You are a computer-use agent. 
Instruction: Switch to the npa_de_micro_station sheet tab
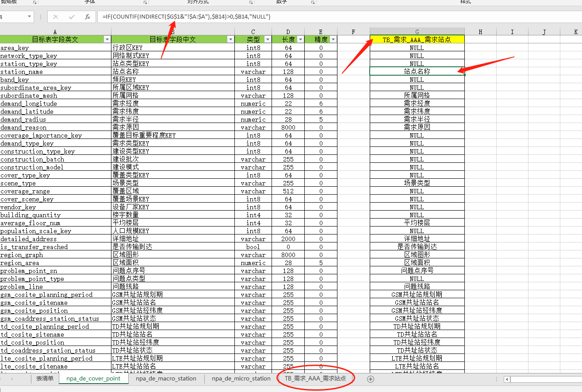click(x=240, y=379)
